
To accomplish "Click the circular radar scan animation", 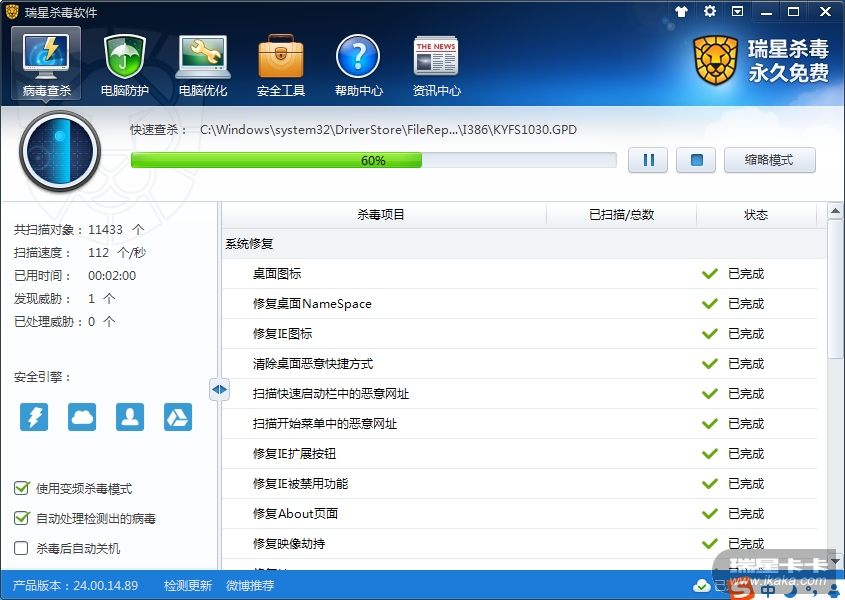I will (60, 151).
